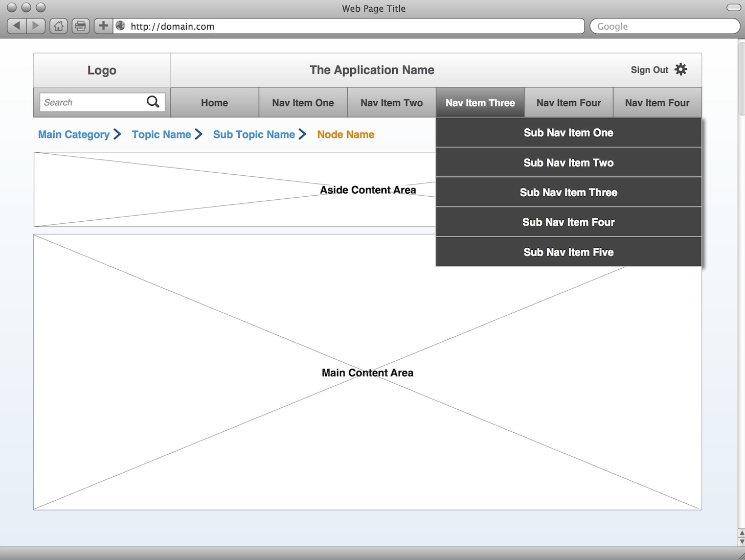Choose Sub Nav Item Two

click(x=569, y=162)
